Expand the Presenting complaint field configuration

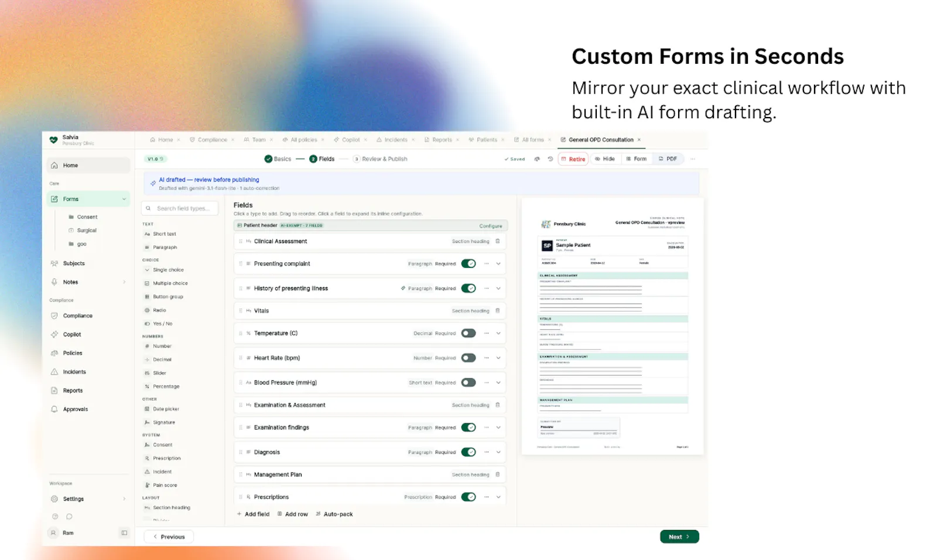click(498, 264)
